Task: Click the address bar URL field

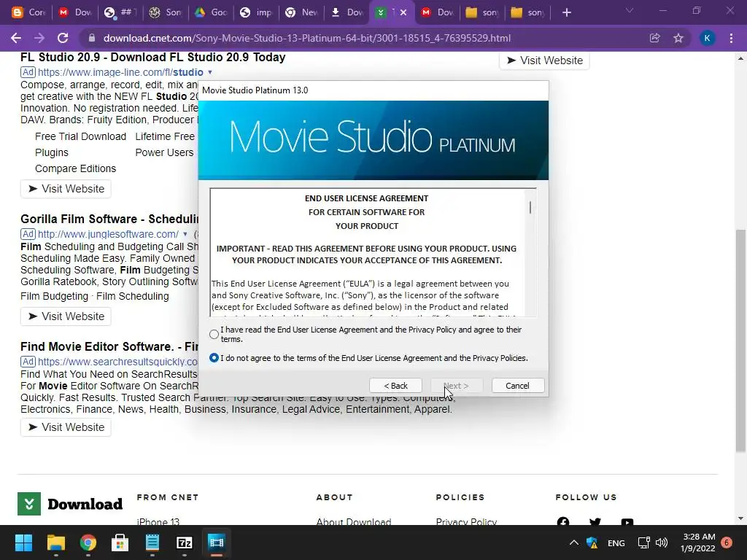Action: click(306, 38)
